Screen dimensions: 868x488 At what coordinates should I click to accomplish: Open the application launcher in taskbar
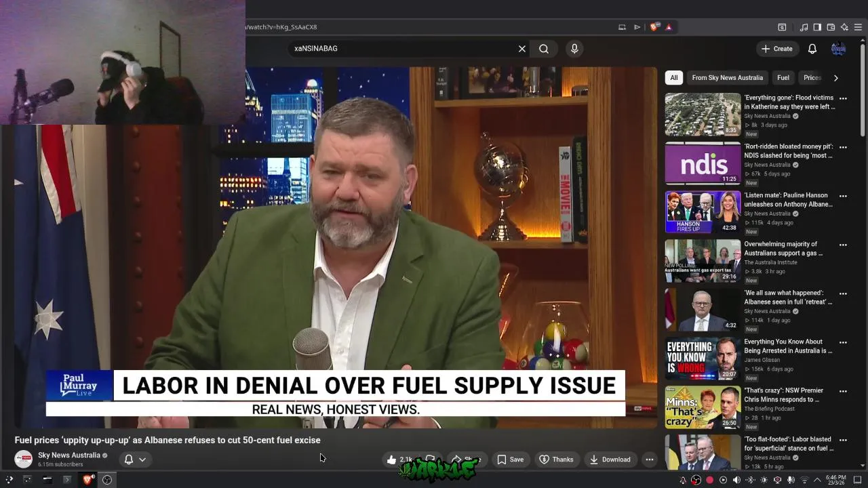[x=9, y=480]
